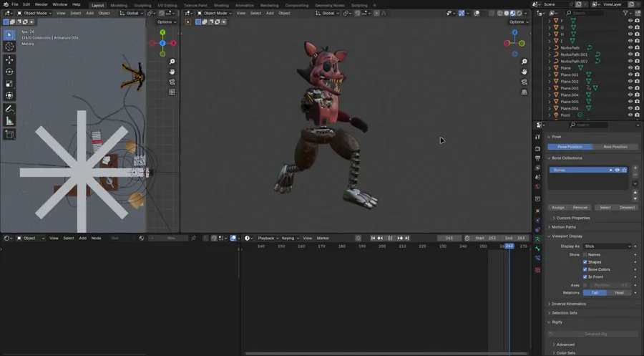The image size is (644, 356).
Task: Select the Measure tool in left toolbar
Action: [9, 121]
